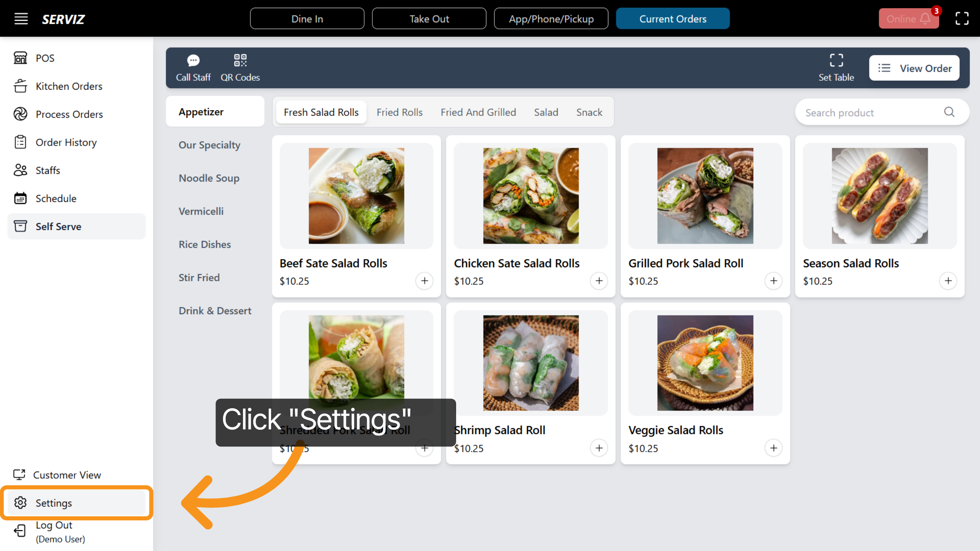Click the View Order button
This screenshot has height=551, width=980.
coord(914,68)
